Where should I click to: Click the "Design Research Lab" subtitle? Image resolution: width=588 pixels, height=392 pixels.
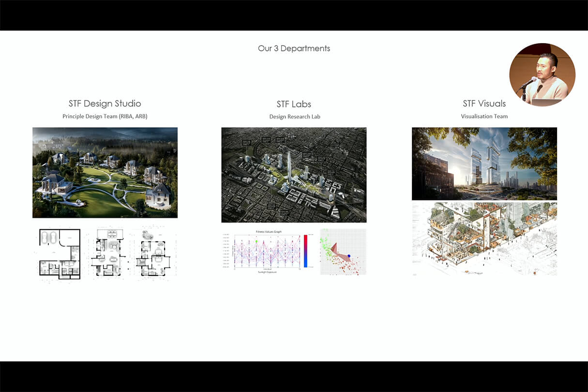(x=294, y=117)
